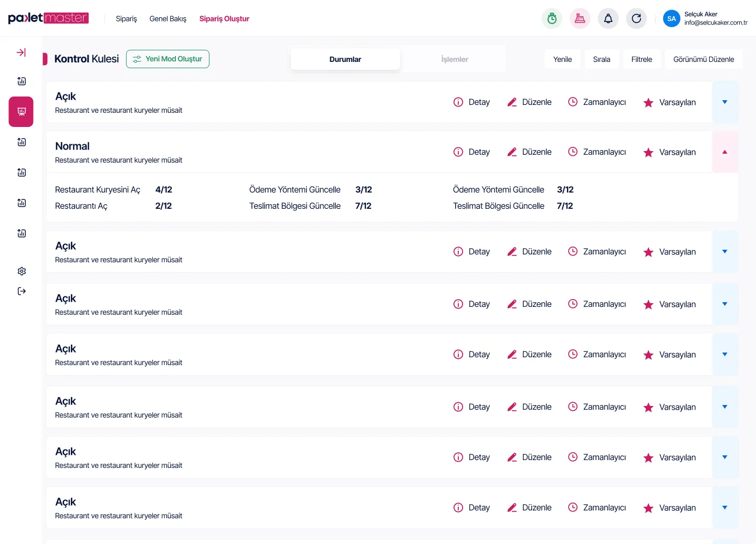Click Zamanlayıcı in the Açık row above Normal

597,102
